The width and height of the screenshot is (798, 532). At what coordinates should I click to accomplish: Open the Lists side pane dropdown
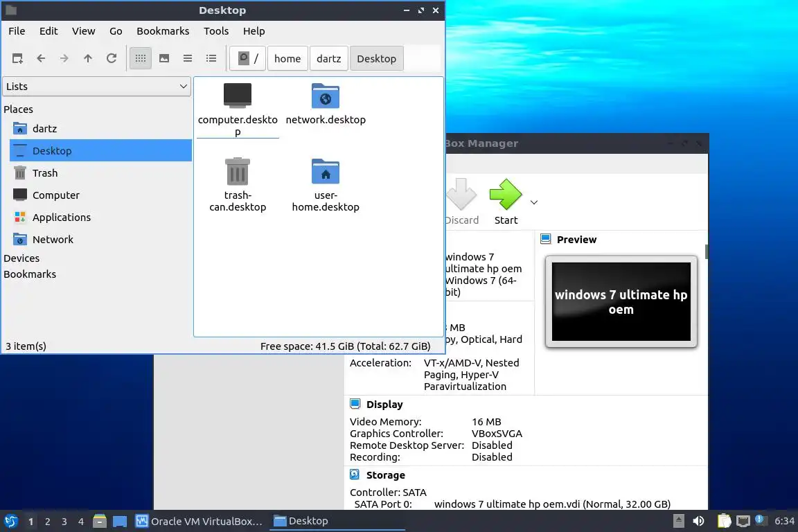[x=97, y=87]
